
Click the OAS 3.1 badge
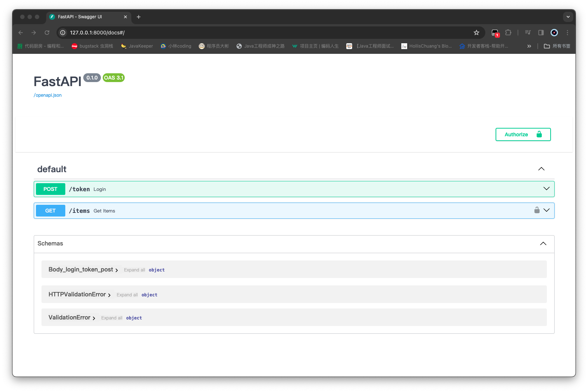click(x=114, y=78)
